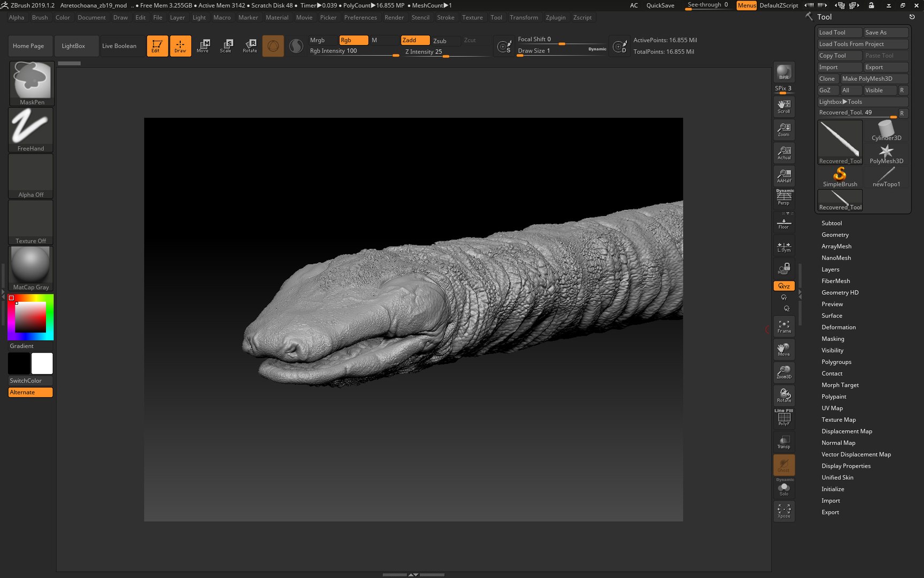Image resolution: width=924 pixels, height=578 pixels.
Task: Open the Brush menu
Action: pyautogui.click(x=40, y=18)
